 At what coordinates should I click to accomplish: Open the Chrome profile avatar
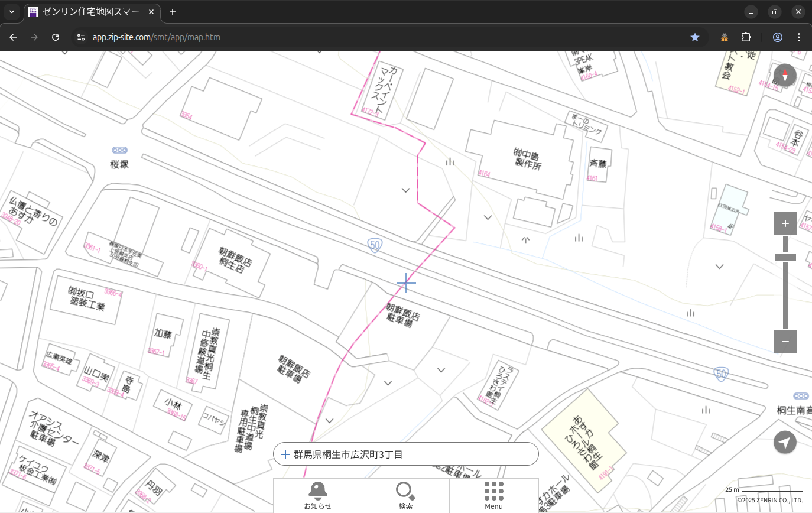pos(777,37)
